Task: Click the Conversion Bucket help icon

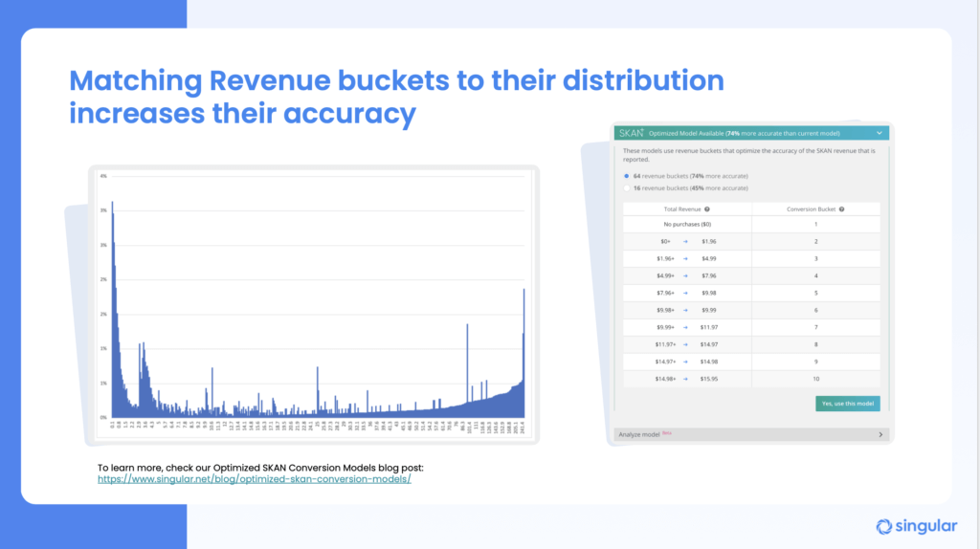Action: [x=842, y=209]
